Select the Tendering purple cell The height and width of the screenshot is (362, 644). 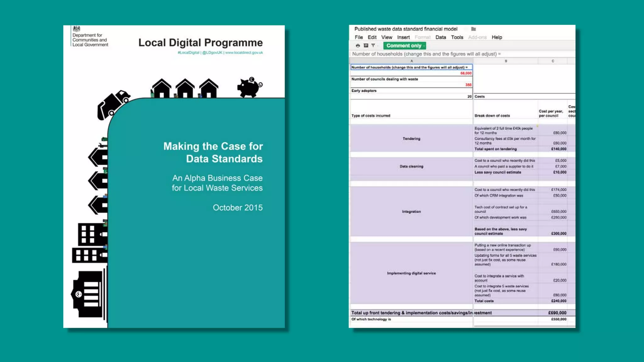click(x=411, y=139)
